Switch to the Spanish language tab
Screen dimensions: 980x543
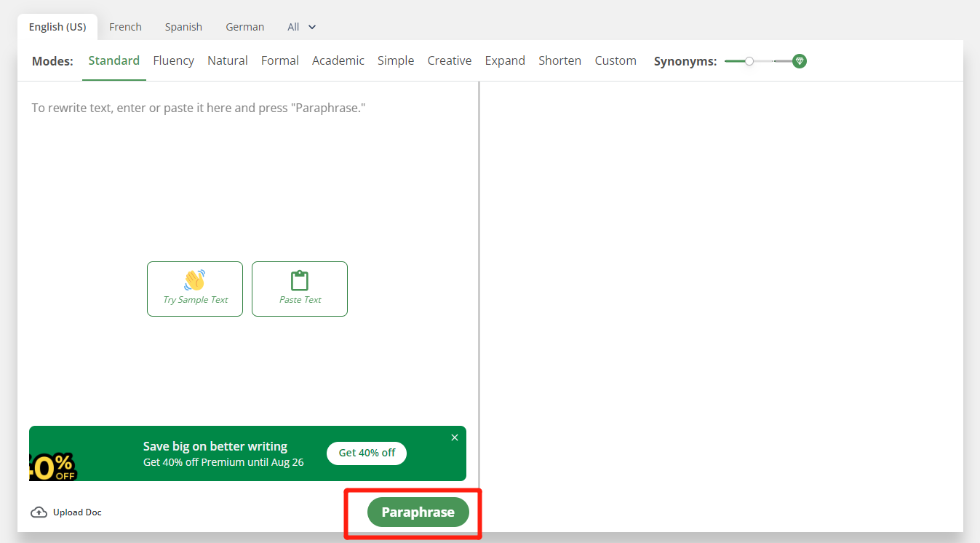pyautogui.click(x=183, y=27)
